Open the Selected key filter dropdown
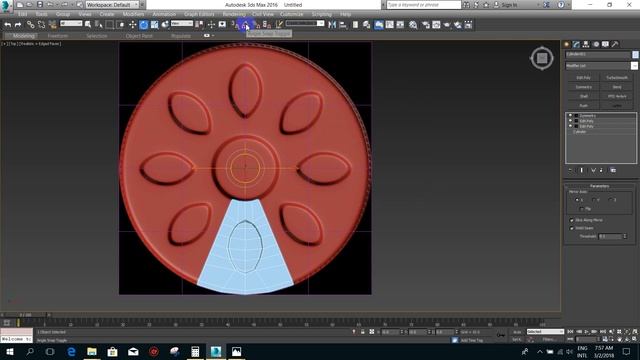640x360 pixels. 545,332
